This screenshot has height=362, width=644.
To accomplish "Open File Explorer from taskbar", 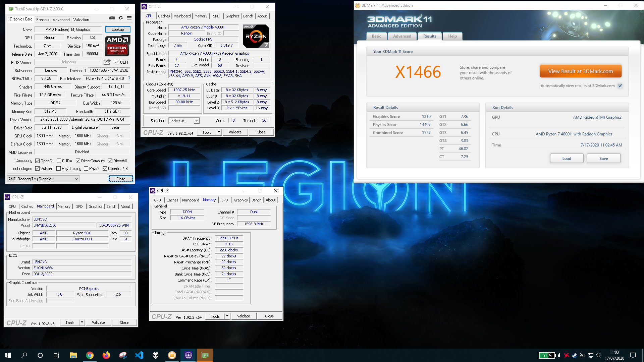I will click(x=73, y=355).
